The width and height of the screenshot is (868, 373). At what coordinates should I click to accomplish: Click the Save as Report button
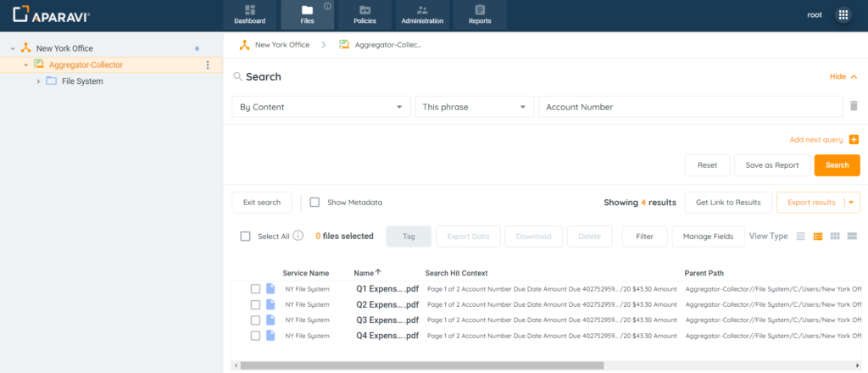click(x=771, y=165)
